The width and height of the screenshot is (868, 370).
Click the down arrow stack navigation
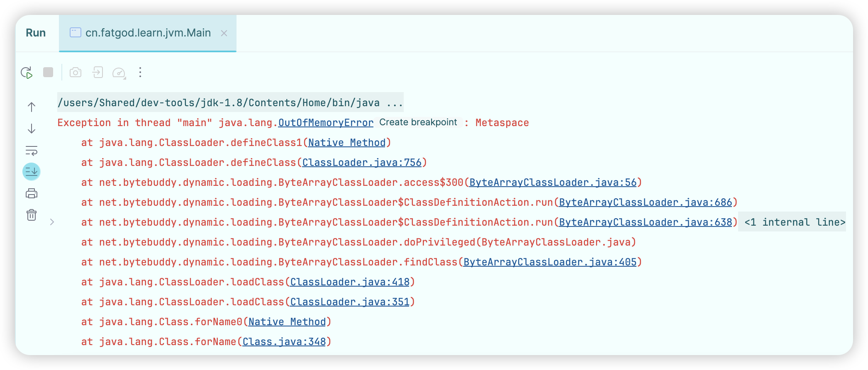pos(32,129)
